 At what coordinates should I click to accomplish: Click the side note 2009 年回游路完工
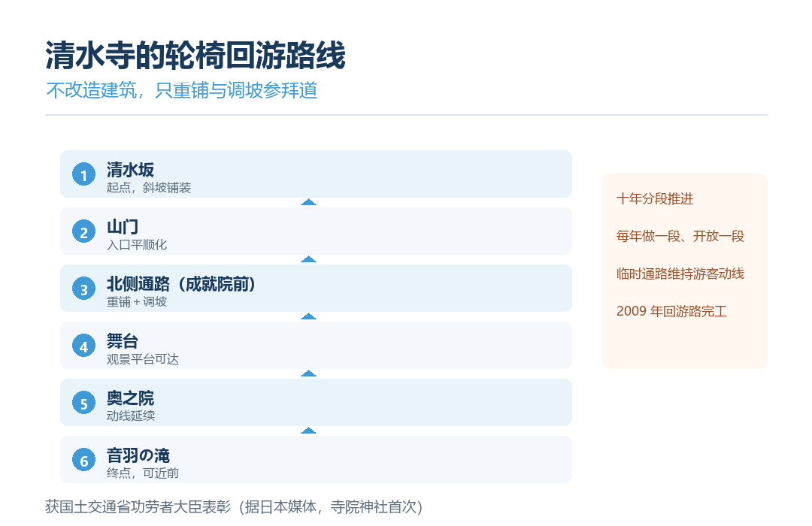[x=671, y=311]
